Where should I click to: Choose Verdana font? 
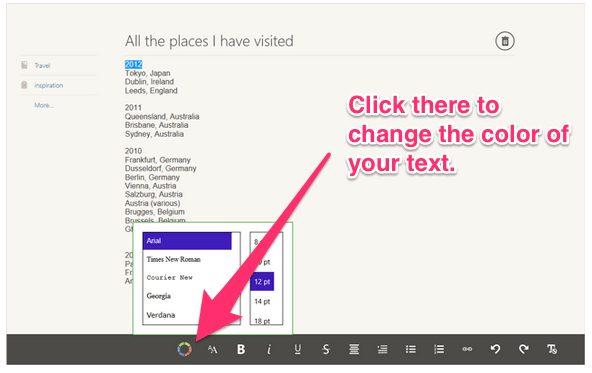point(161,315)
